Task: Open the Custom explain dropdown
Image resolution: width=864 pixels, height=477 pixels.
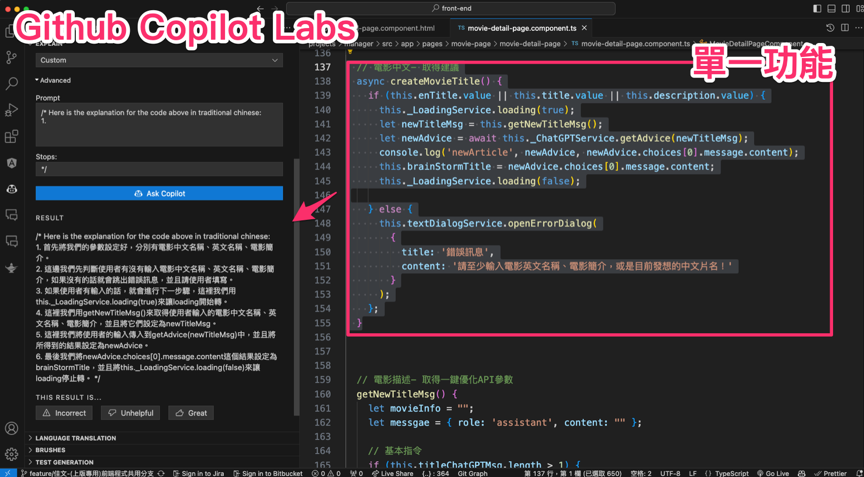Action: pos(159,60)
